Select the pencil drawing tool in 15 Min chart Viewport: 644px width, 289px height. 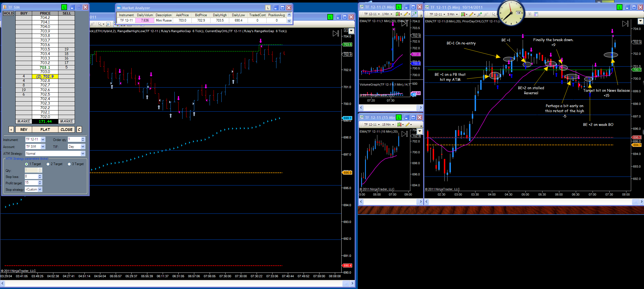pyautogui.click(x=408, y=124)
